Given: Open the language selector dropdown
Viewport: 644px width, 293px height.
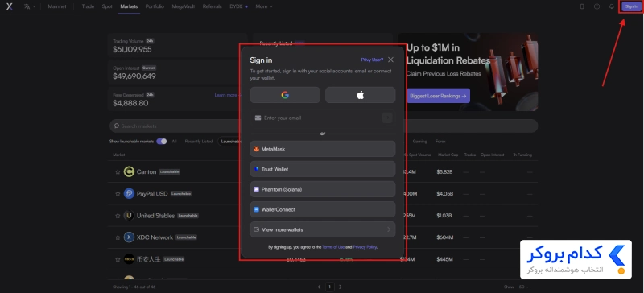Looking at the screenshot, I should 30,6.
